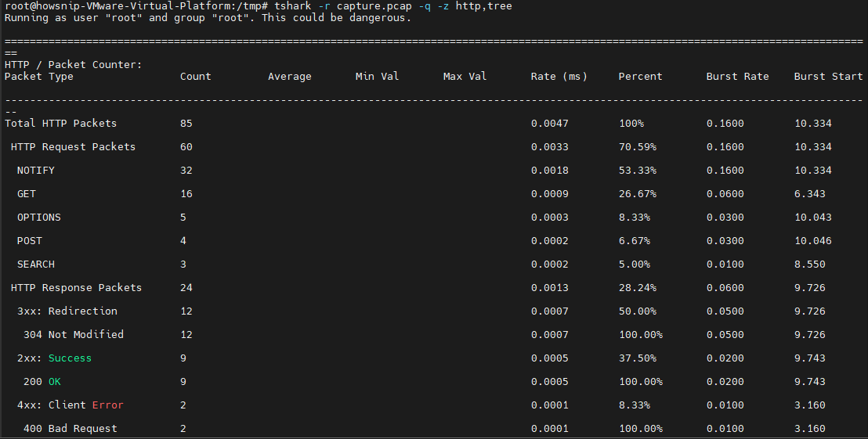
Task: Click the 'GET' method label
Action: pos(26,193)
